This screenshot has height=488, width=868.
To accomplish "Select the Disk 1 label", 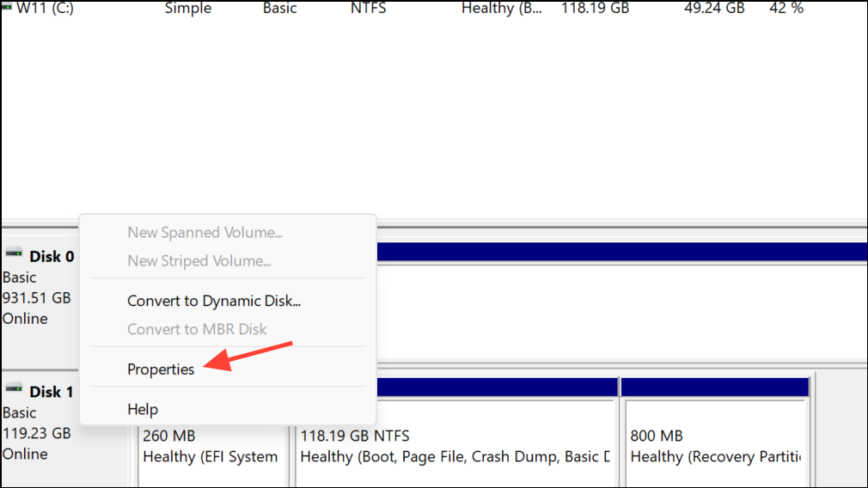I will pos(52,392).
